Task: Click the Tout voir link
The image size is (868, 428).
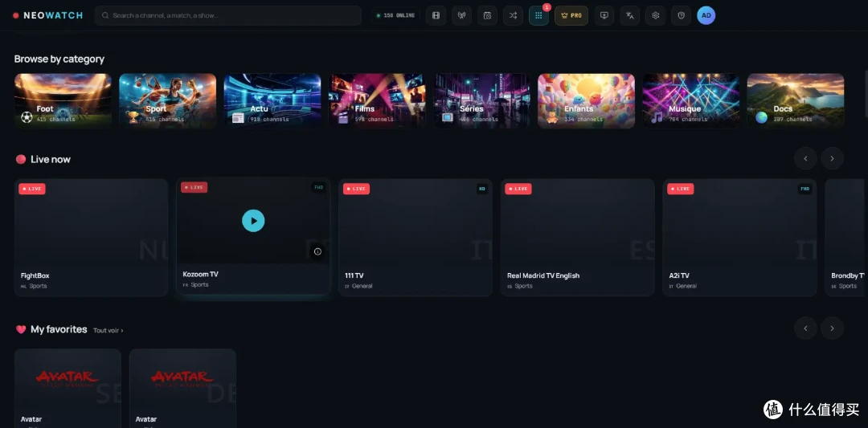Action: [108, 330]
